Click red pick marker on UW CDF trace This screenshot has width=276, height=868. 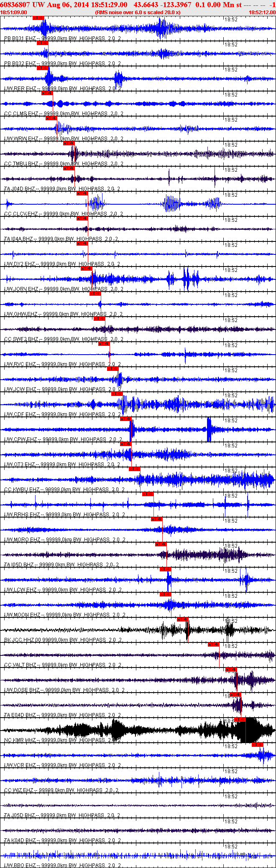click(x=117, y=394)
